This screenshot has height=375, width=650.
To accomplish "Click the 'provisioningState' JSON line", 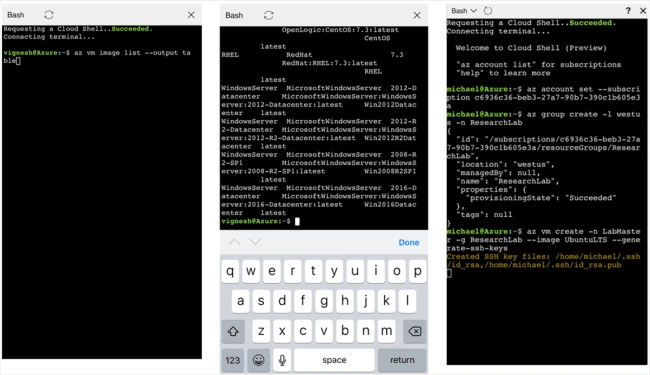I will tap(541, 198).
